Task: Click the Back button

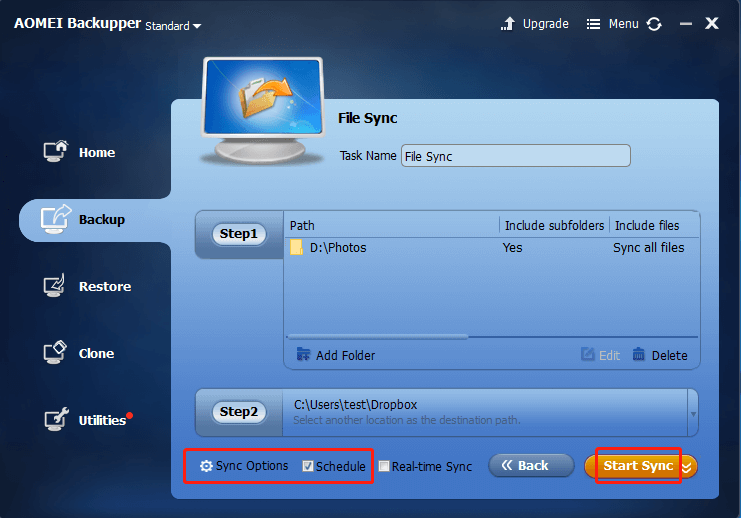Action: pyautogui.click(x=531, y=466)
